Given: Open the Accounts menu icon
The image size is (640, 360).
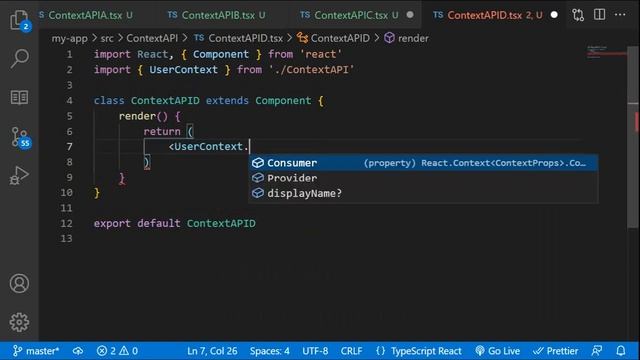Looking at the screenshot, I should [19, 283].
